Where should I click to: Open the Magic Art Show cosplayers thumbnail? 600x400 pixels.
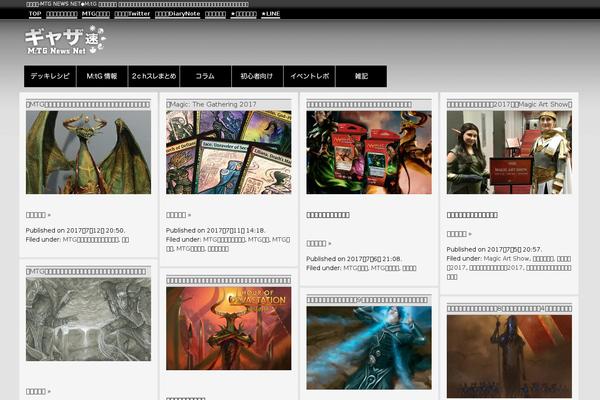(509, 152)
